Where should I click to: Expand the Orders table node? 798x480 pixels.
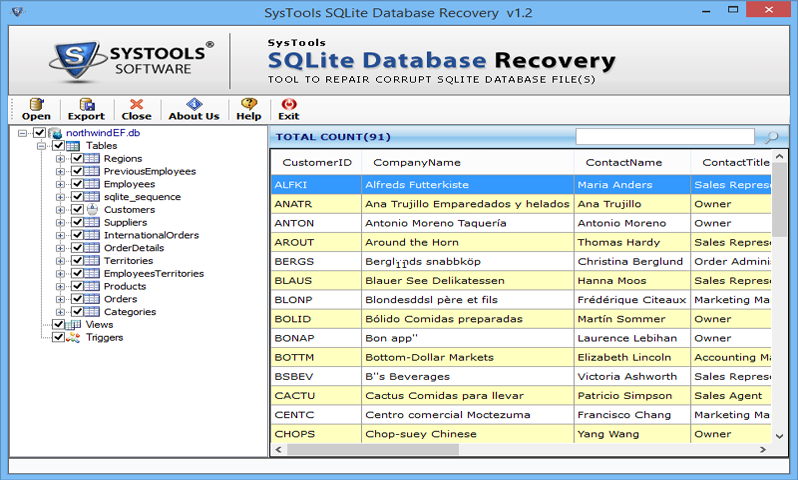click(60, 299)
